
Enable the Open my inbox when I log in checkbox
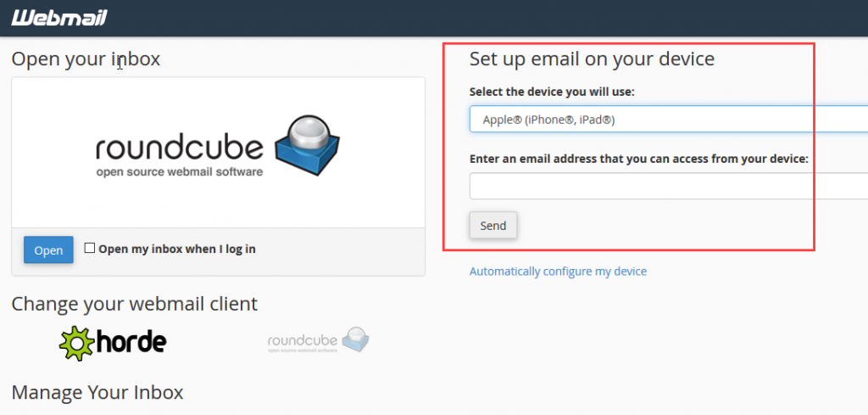[90, 249]
